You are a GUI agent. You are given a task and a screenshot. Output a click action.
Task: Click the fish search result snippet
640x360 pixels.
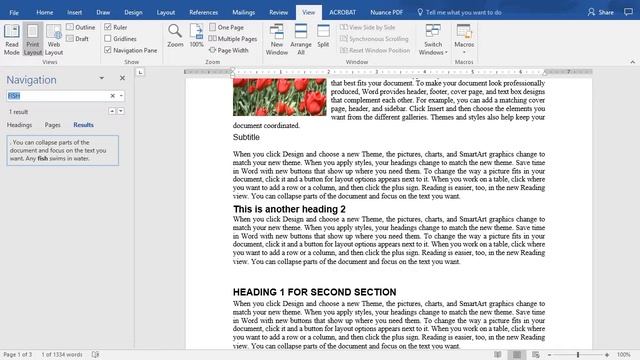[x=62, y=150]
